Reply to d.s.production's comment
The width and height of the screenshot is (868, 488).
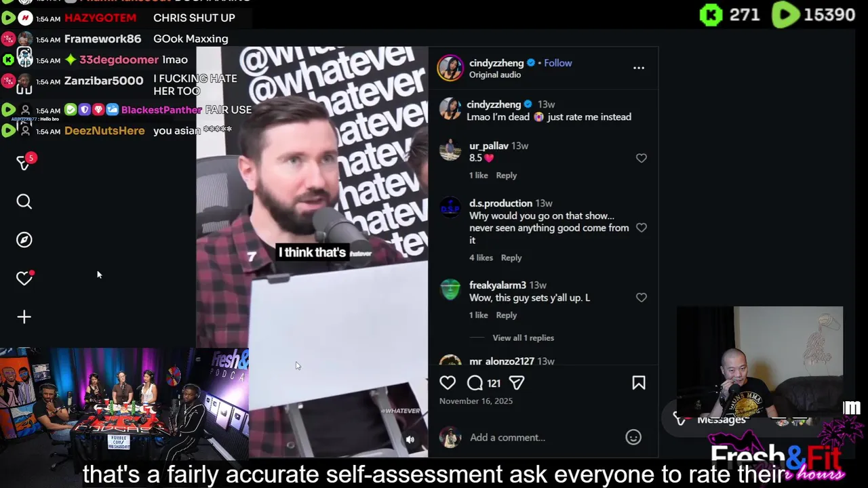(x=511, y=258)
